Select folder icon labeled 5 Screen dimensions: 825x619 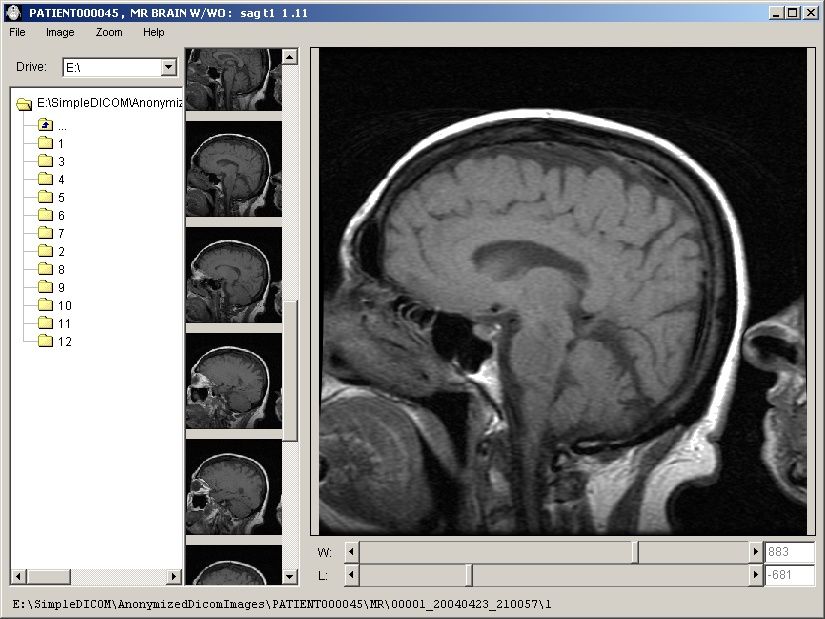pyautogui.click(x=46, y=197)
